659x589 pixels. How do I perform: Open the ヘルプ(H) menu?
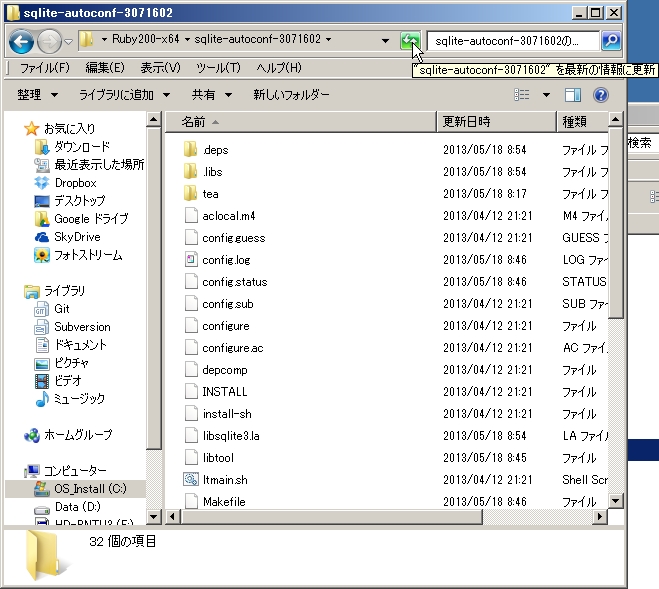[x=279, y=68]
